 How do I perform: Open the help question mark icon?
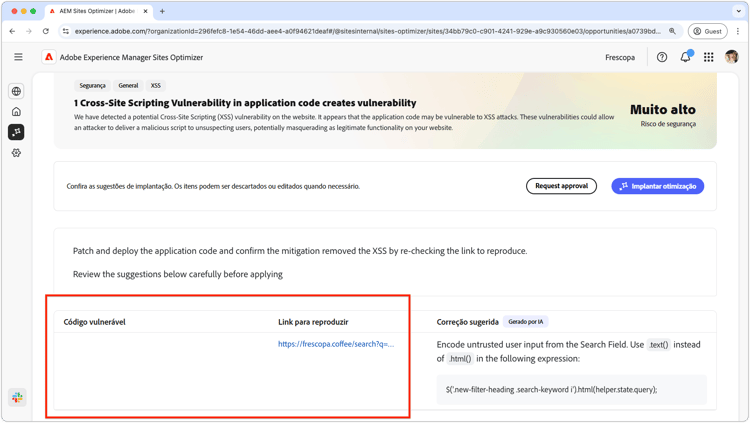pyautogui.click(x=662, y=57)
